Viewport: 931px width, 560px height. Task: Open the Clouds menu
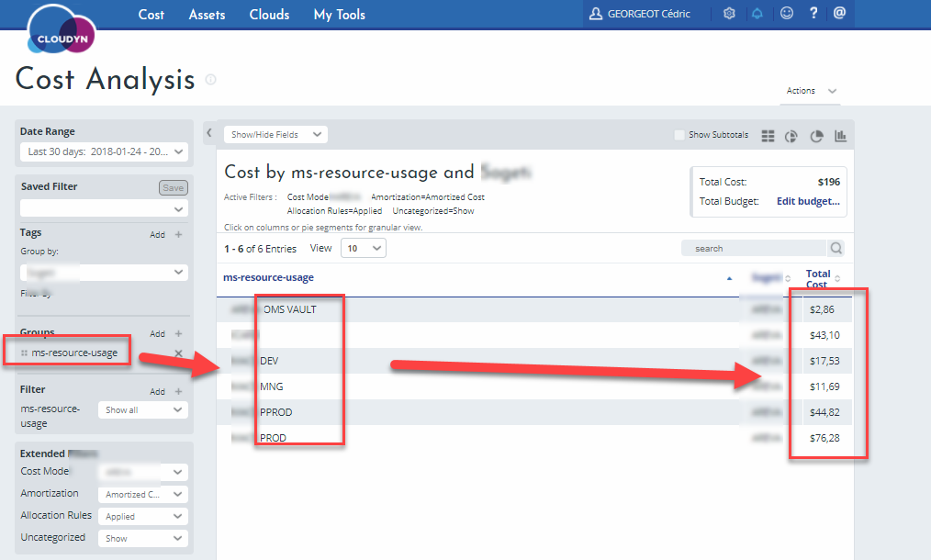coord(269,15)
